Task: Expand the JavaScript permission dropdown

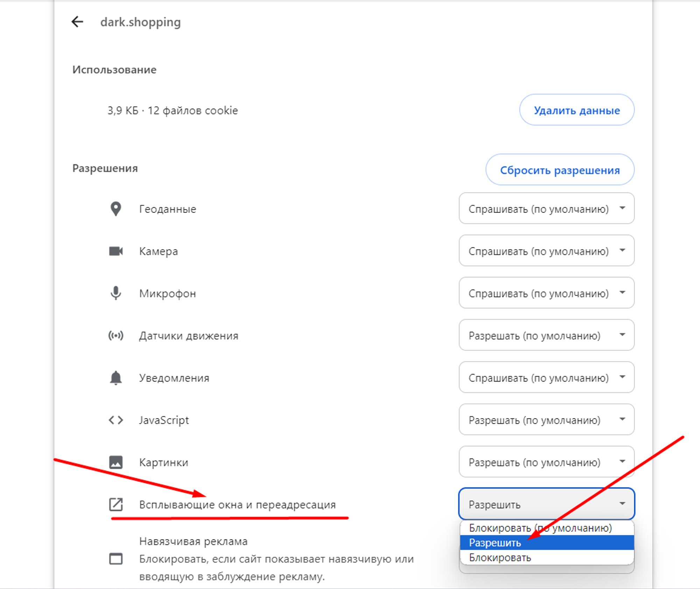Action: click(547, 420)
